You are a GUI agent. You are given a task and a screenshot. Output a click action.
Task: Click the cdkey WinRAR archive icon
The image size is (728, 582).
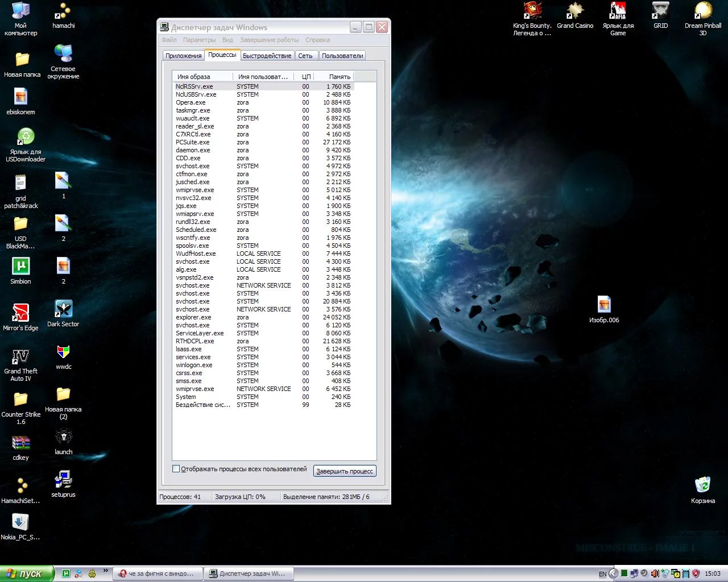point(20,443)
